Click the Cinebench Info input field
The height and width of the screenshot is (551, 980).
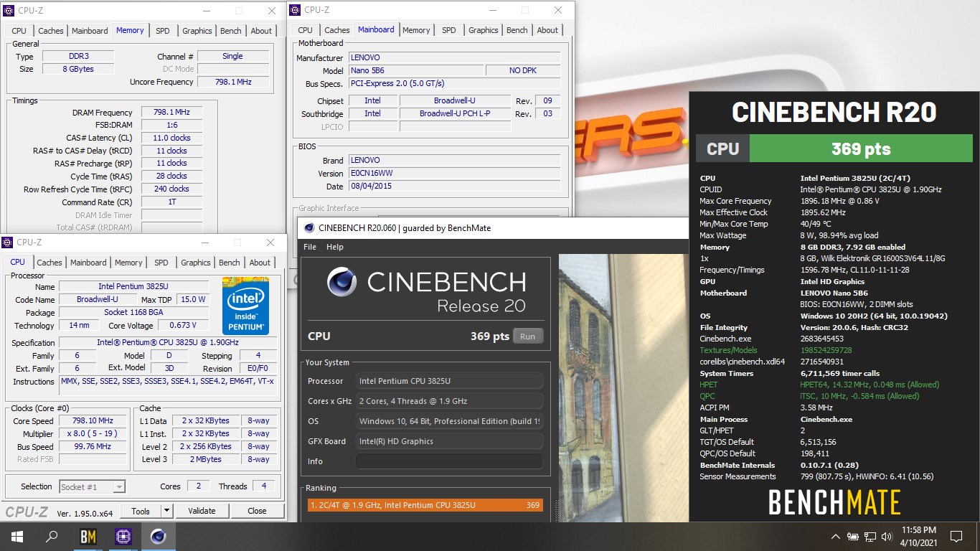point(449,461)
